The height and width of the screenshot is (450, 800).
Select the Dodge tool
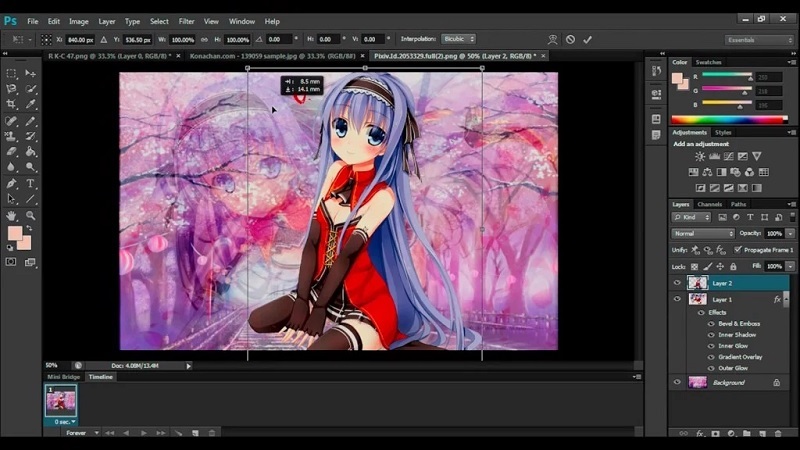pyautogui.click(x=31, y=167)
